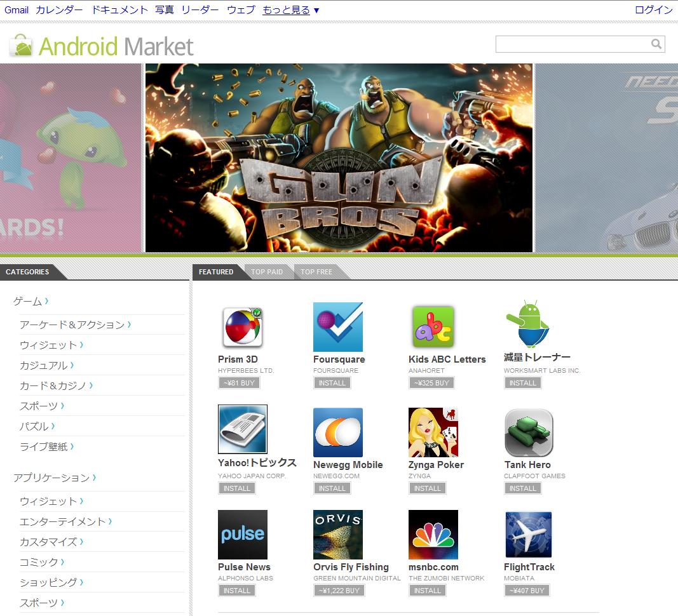Screen dimensions: 678x616
Task: Open the FlightTrack airplane icon
Action: (x=529, y=535)
